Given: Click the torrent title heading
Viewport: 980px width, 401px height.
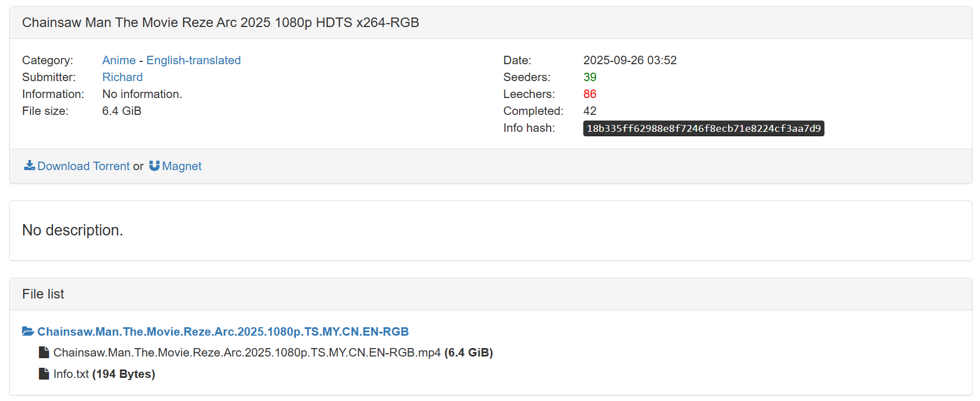Looking at the screenshot, I should click(x=220, y=23).
